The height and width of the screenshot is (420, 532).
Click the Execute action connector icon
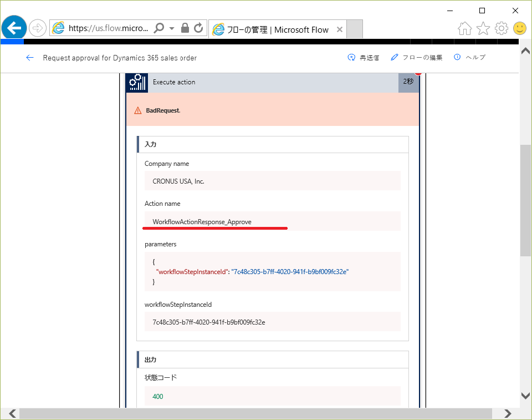pyautogui.click(x=137, y=82)
